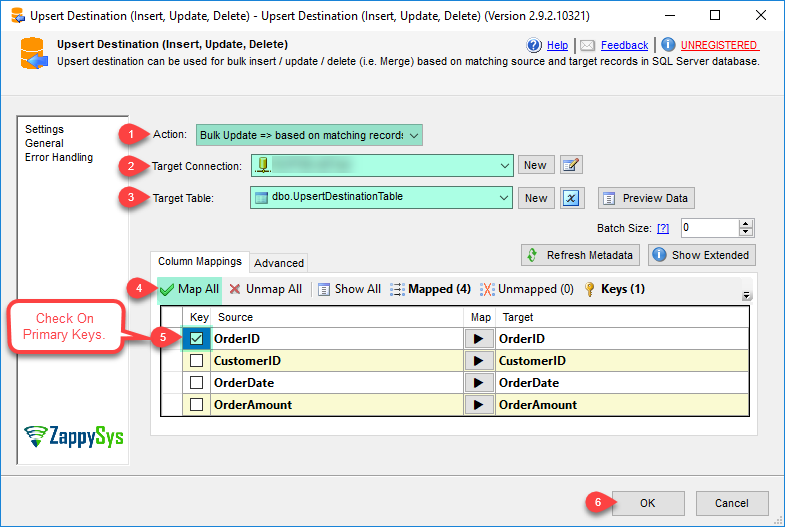Screen dimensions: 785x527
Task: Open the Feedback link
Action: click(624, 46)
